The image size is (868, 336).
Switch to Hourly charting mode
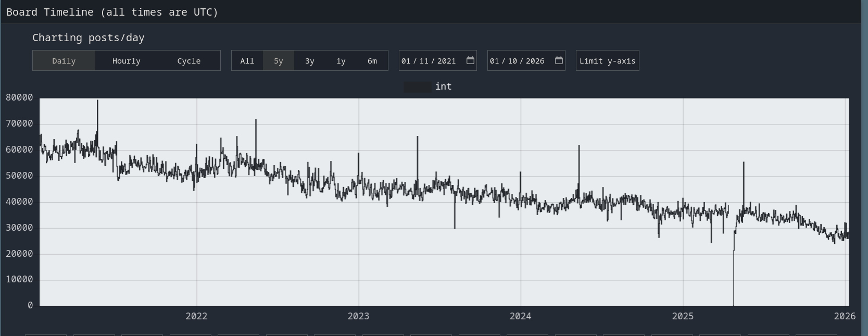pyautogui.click(x=126, y=61)
